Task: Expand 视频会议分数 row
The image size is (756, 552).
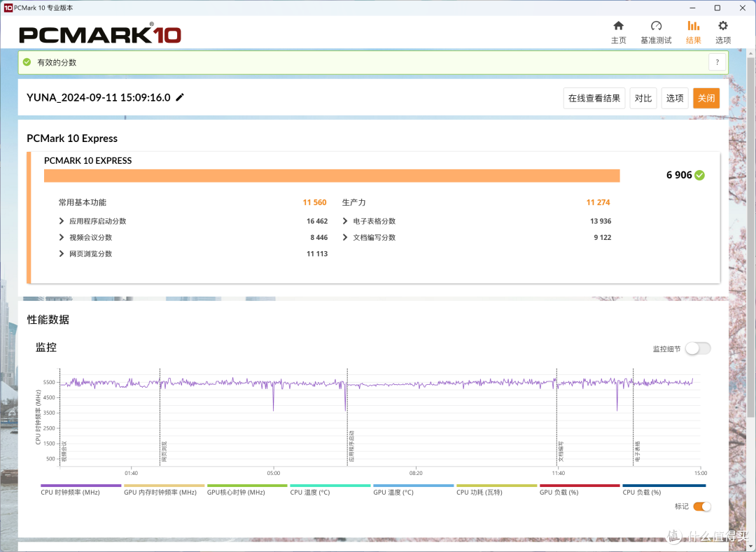Action: pyautogui.click(x=61, y=237)
